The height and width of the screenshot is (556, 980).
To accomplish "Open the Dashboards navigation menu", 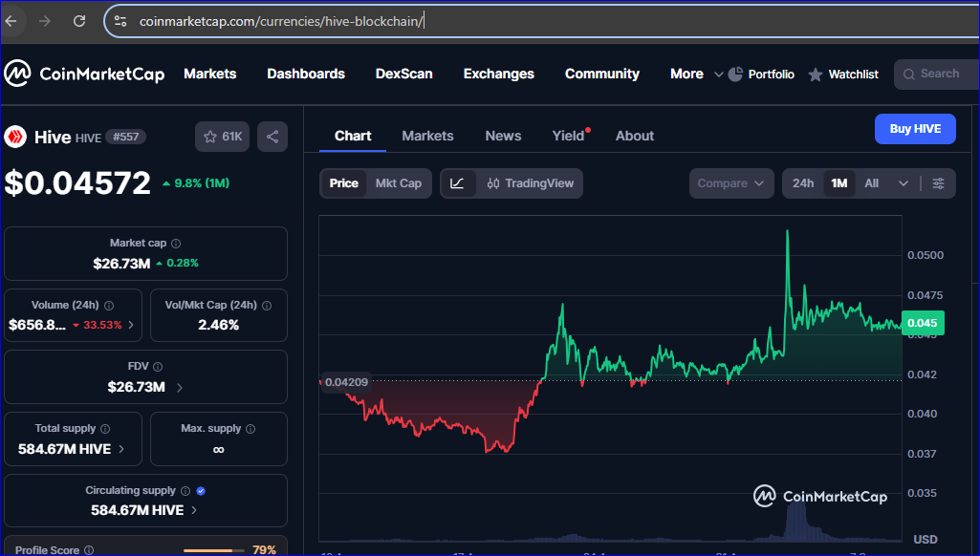I will coord(306,74).
